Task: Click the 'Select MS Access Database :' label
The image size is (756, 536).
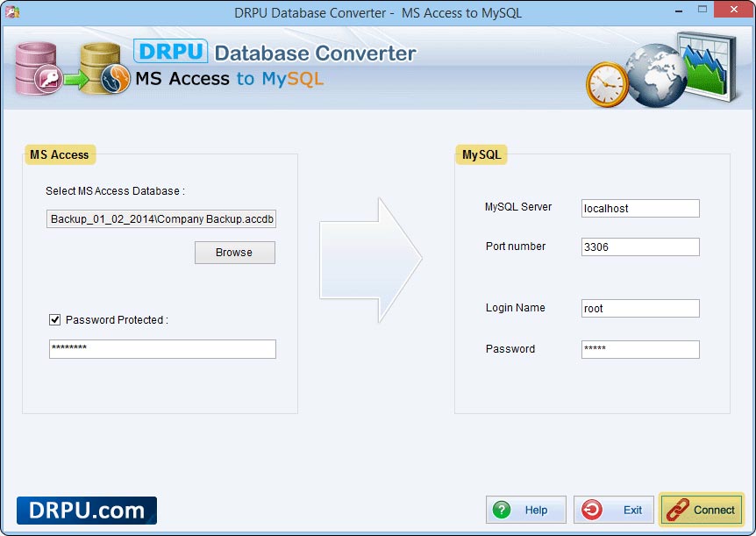Action: 115,191
